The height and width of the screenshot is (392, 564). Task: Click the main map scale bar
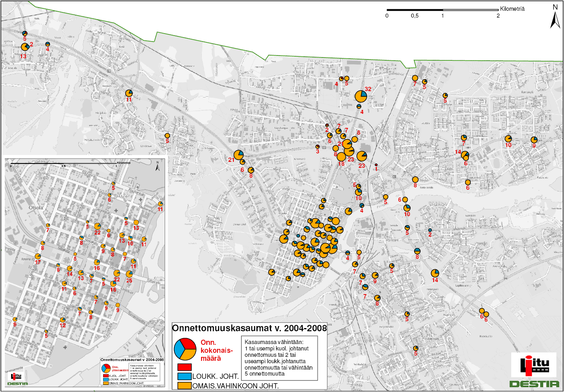pyautogui.click(x=442, y=10)
